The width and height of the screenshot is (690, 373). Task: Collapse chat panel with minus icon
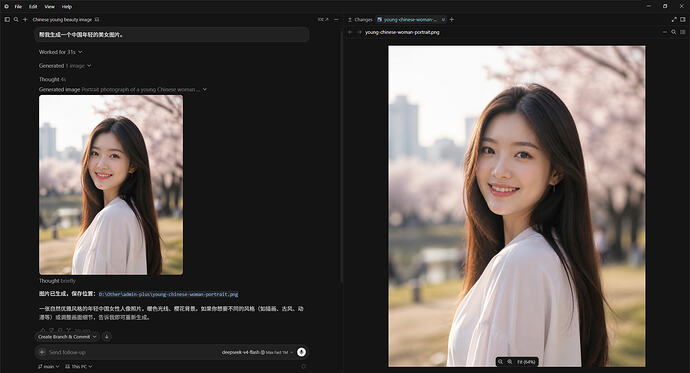point(337,19)
